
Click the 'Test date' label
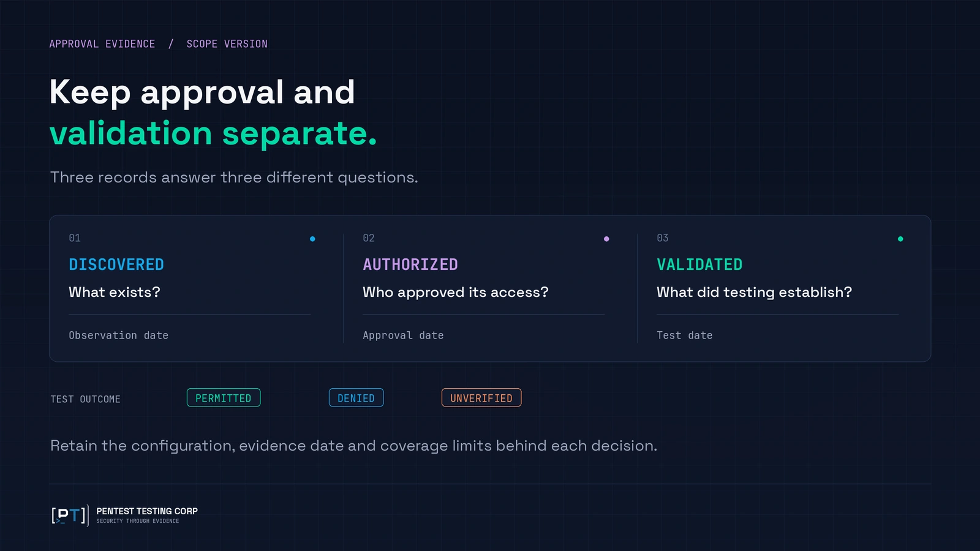pos(685,335)
